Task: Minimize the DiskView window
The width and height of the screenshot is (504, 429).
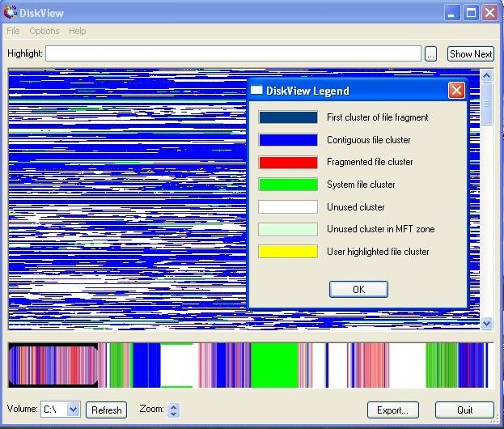Action: [451, 13]
